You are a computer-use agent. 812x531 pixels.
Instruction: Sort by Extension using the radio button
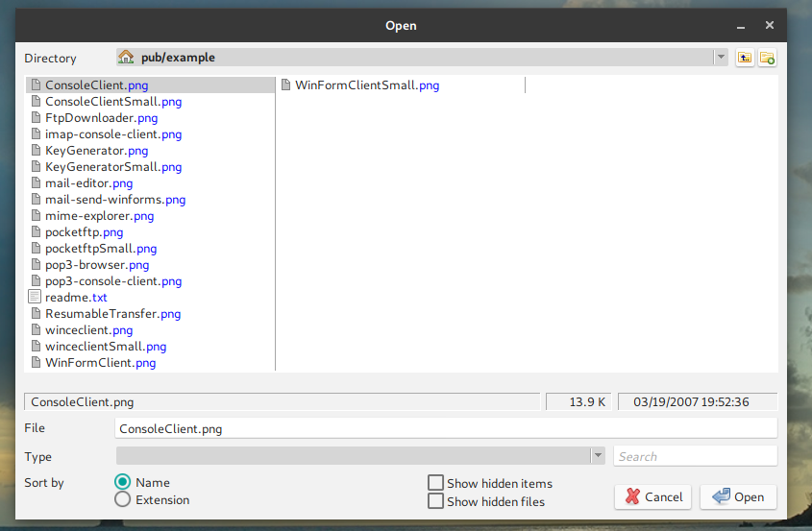123,499
